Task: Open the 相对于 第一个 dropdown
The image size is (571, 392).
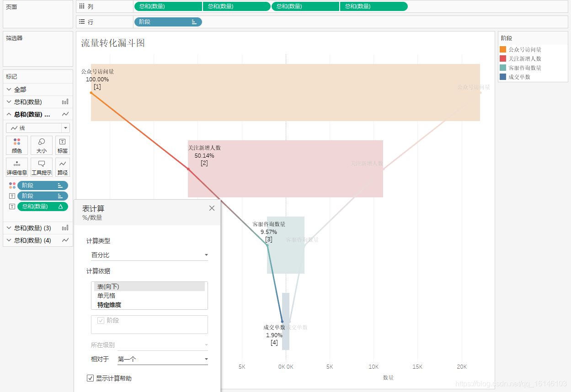Action: point(163,359)
